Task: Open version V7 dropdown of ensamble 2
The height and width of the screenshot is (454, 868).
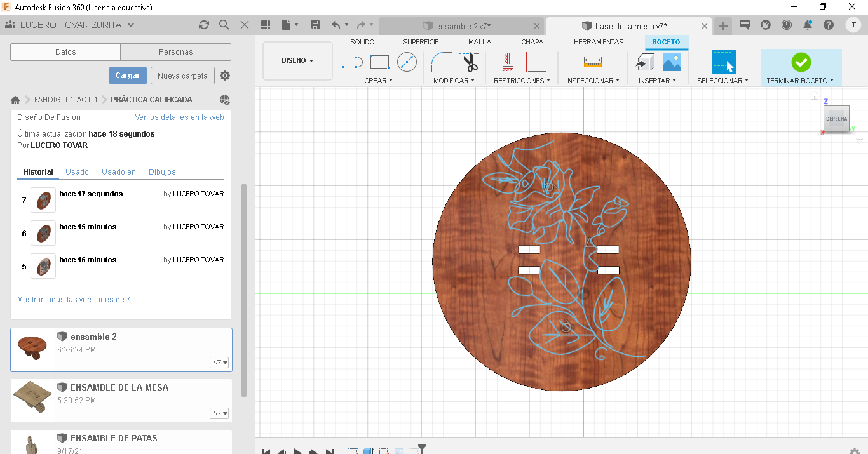Action: tap(219, 363)
